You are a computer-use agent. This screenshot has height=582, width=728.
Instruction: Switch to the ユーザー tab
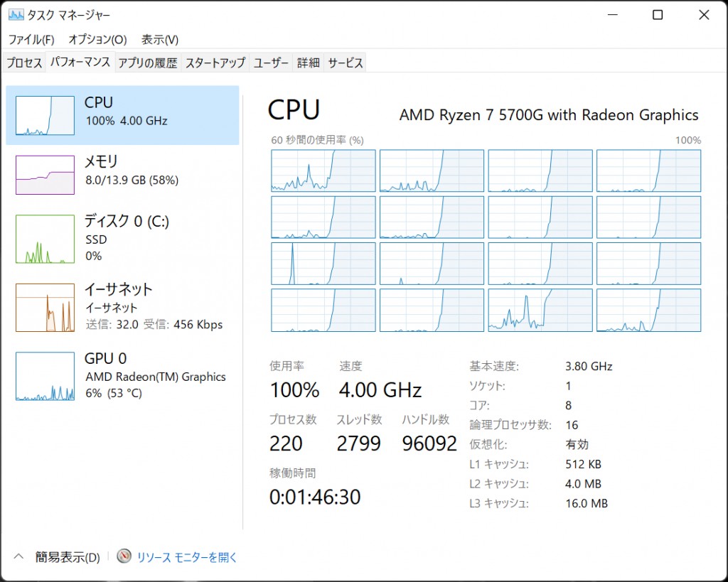click(x=271, y=63)
